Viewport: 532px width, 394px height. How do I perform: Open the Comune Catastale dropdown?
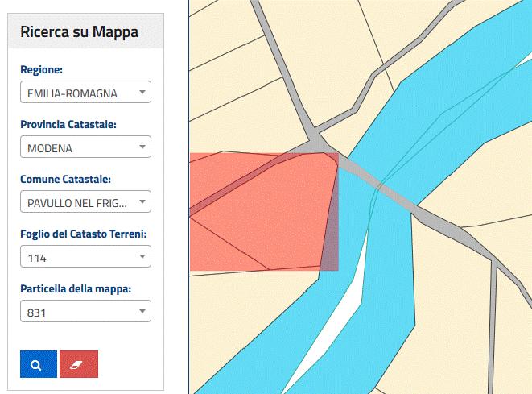(85, 201)
